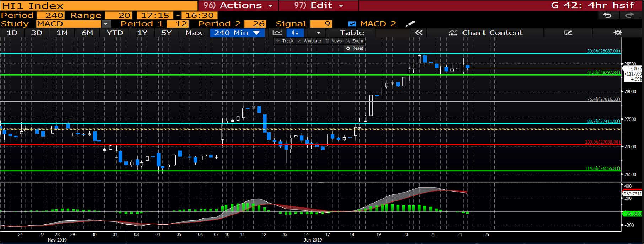Click the redo arrow icon
Screen dimensions: 644x244
[x=629, y=15]
